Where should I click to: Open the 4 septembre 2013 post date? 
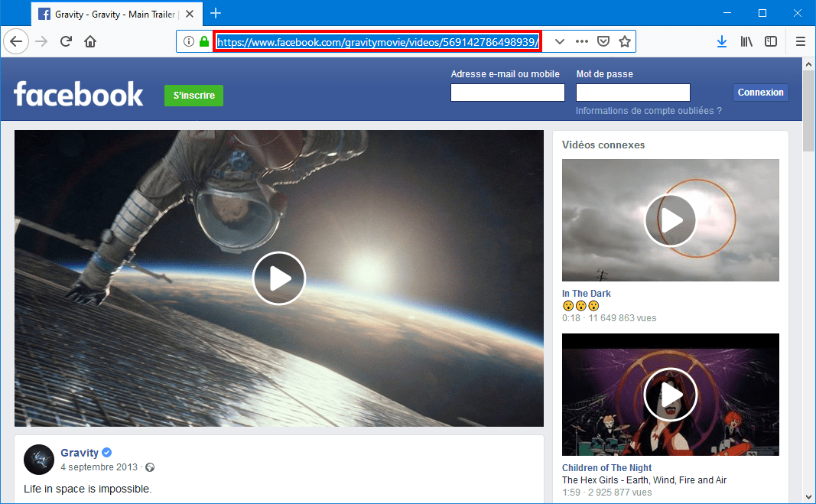(99, 467)
